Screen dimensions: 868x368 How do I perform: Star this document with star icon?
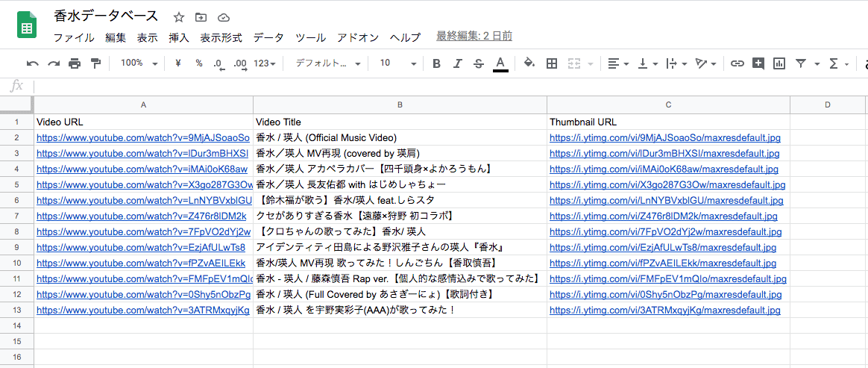tap(179, 17)
